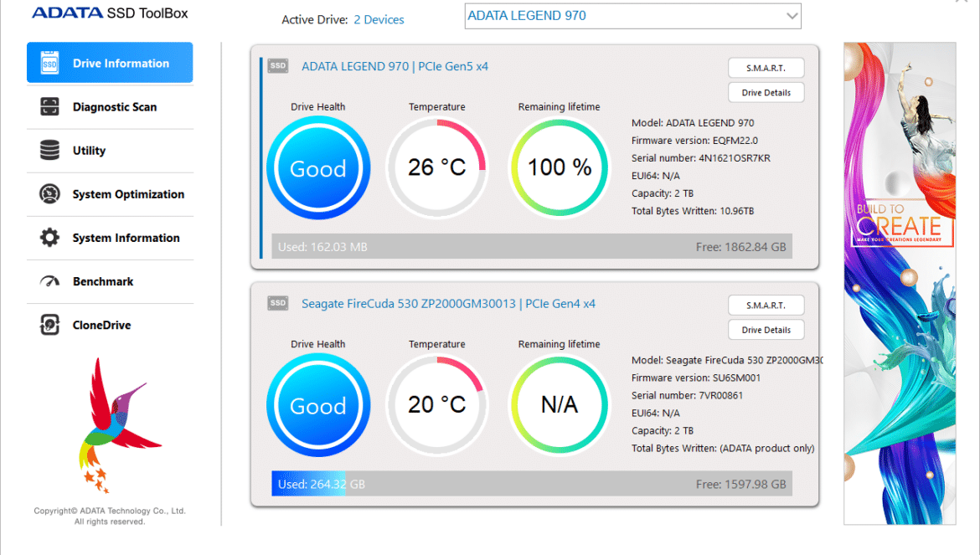Click Serial number 7VR00861 text
This screenshot has width=980, height=555.
tap(687, 395)
